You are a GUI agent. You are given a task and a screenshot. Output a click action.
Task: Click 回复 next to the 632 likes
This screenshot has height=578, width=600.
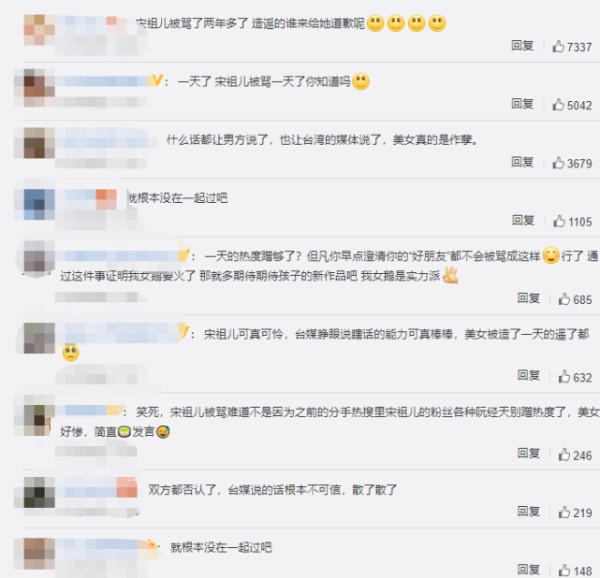pos(528,376)
